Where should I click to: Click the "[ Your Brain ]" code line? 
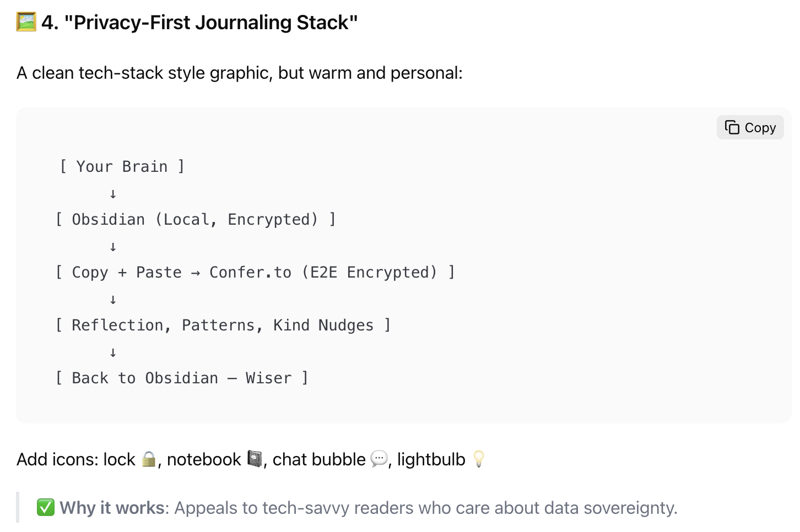122,166
